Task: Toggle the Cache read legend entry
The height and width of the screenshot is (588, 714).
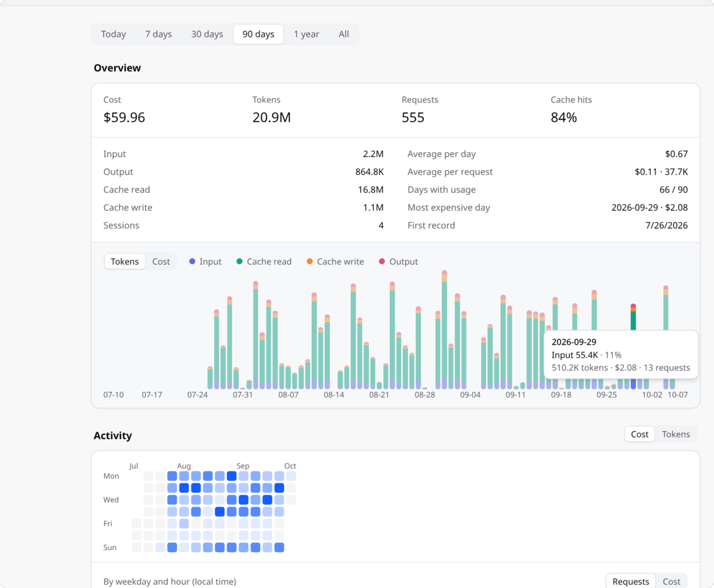Action: tap(264, 262)
